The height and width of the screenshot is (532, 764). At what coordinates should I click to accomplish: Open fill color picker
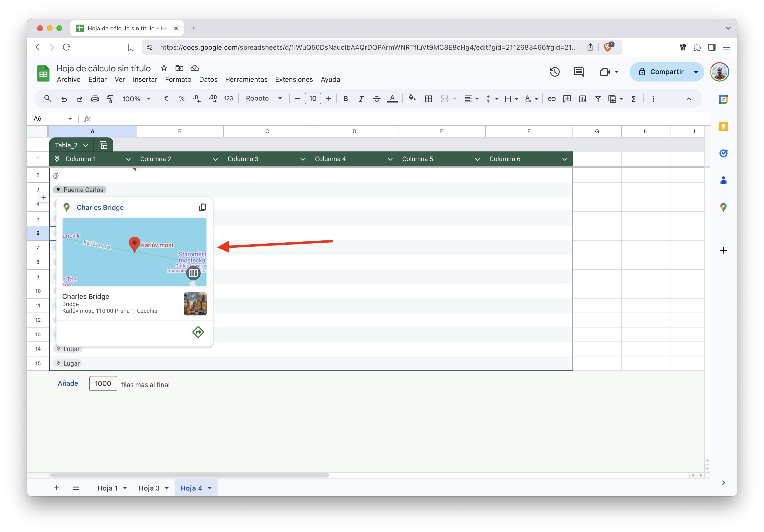click(x=412, y=98)
